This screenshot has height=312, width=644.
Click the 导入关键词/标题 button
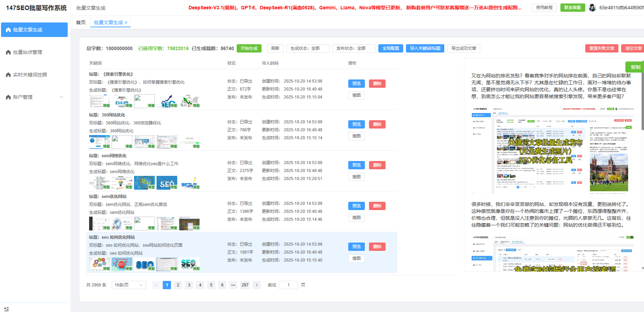click(425, 48)
